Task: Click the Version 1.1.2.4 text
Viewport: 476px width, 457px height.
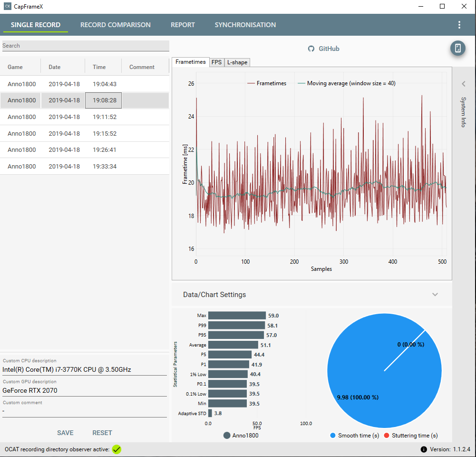Action: (450, 449)
